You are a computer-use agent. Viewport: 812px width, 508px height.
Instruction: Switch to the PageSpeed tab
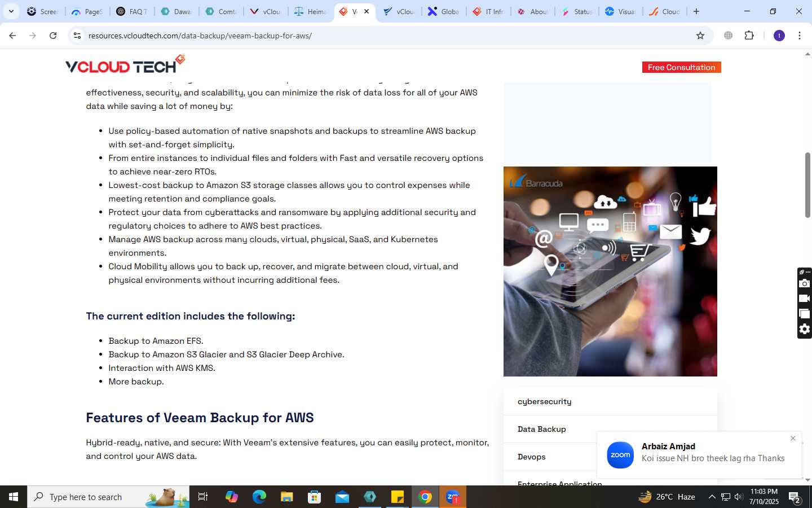87,11
